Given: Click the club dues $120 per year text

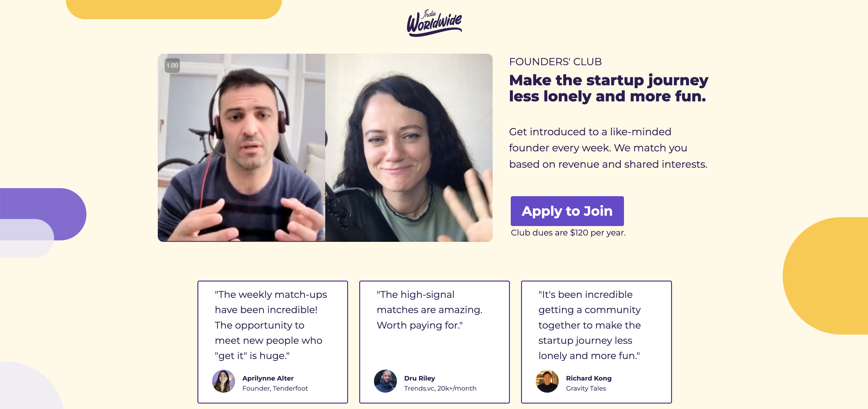Looking at the screenshot, I should pyautogui.click(x=568, y=233).
